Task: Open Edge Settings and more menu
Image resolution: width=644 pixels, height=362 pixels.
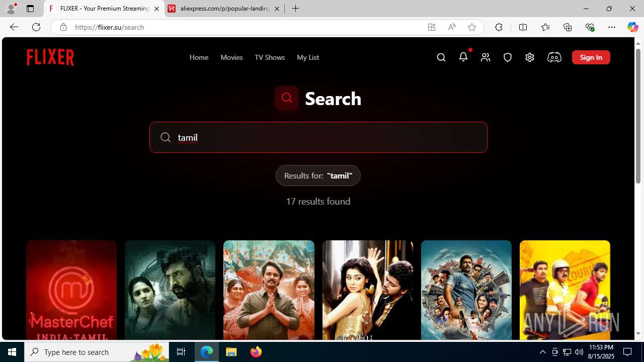Action: coord(612,27)
